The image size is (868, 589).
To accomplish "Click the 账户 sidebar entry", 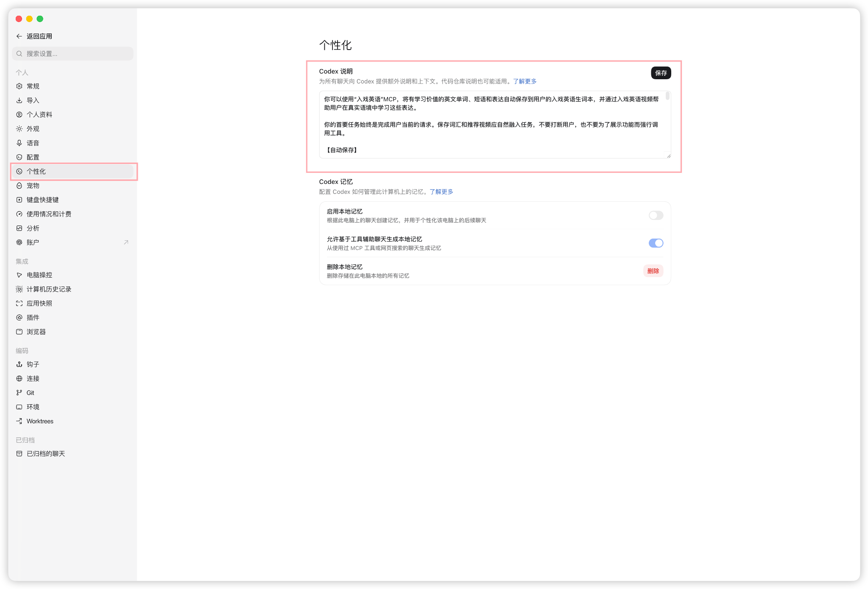I will tap(73, 242).
